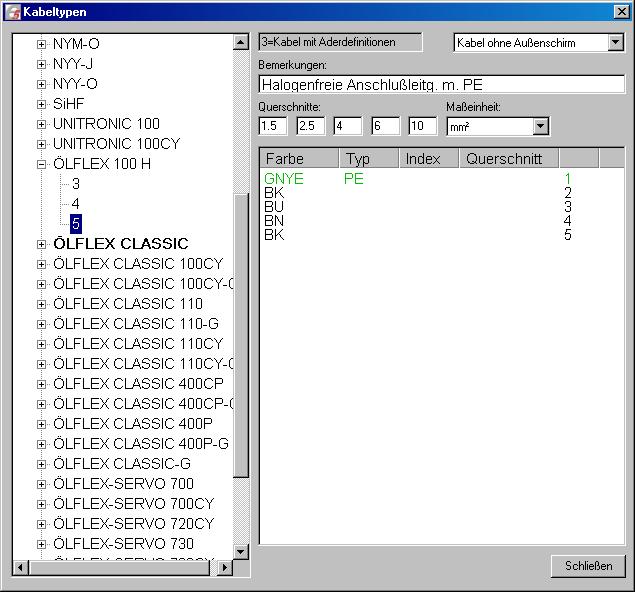
Task: Expand the ÖLFLEX CLASSIC 400P node
Action: tap(41, 424)
